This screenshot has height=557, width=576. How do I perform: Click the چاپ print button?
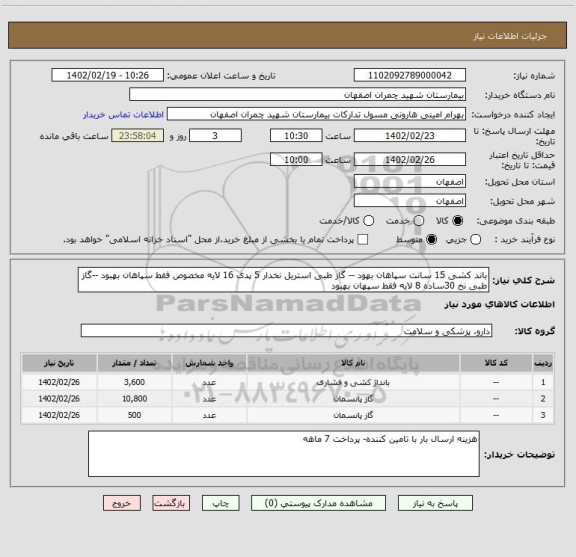[x=220, y=503]
